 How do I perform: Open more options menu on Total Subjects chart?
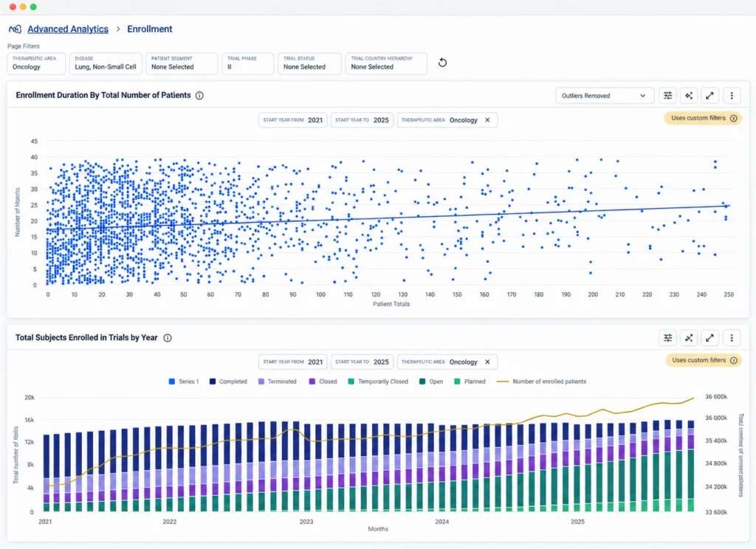click(732, 338)
